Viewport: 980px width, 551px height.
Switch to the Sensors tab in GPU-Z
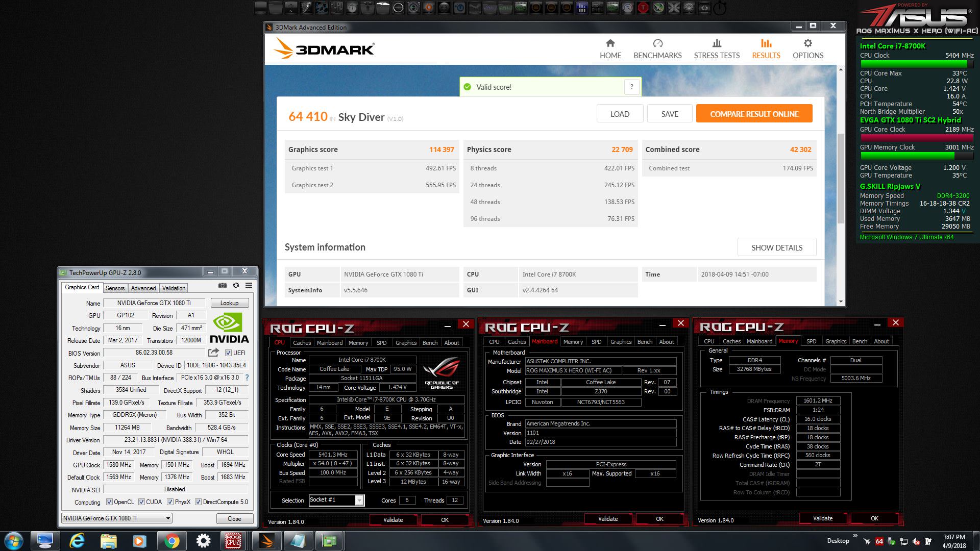115,288
